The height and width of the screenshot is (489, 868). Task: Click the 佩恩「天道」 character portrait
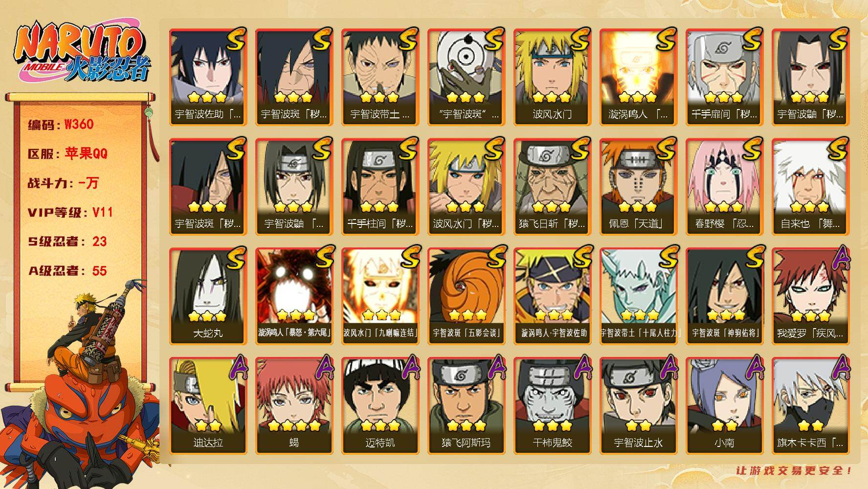pos(639,187)
